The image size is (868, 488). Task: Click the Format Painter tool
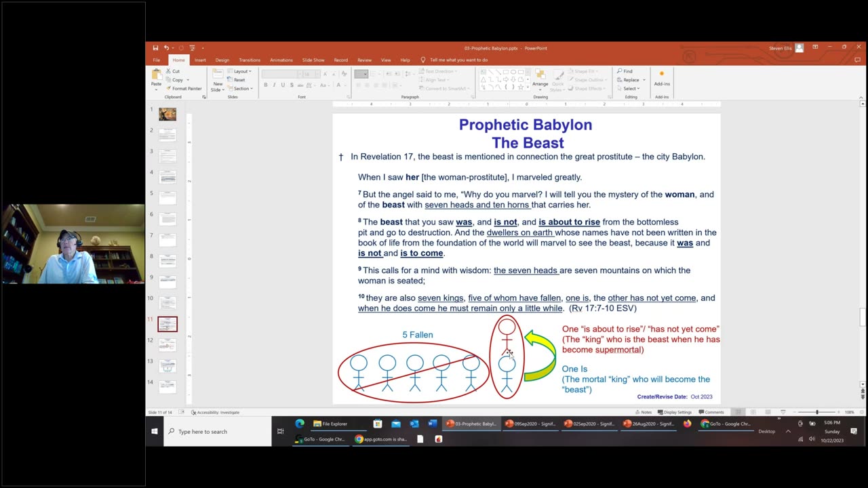point(183,89)
